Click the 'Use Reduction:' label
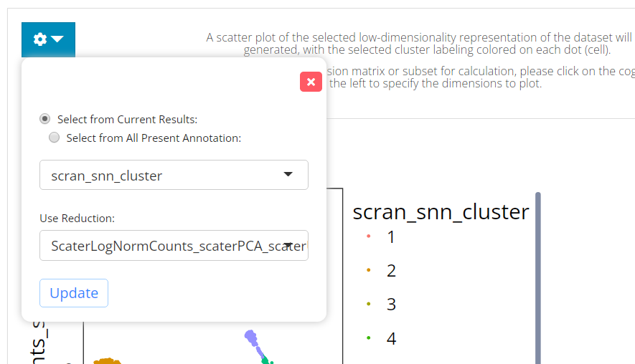 click(77, 218)
